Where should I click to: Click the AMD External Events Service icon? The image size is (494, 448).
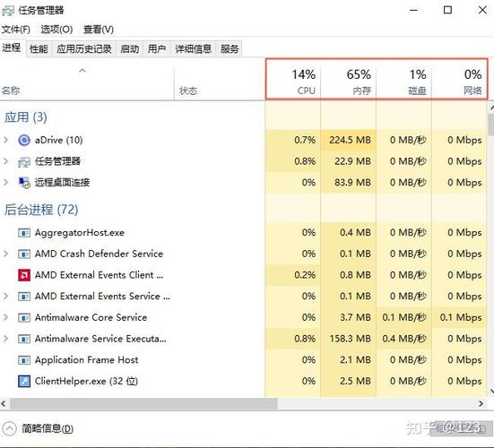tap(24, 297)
